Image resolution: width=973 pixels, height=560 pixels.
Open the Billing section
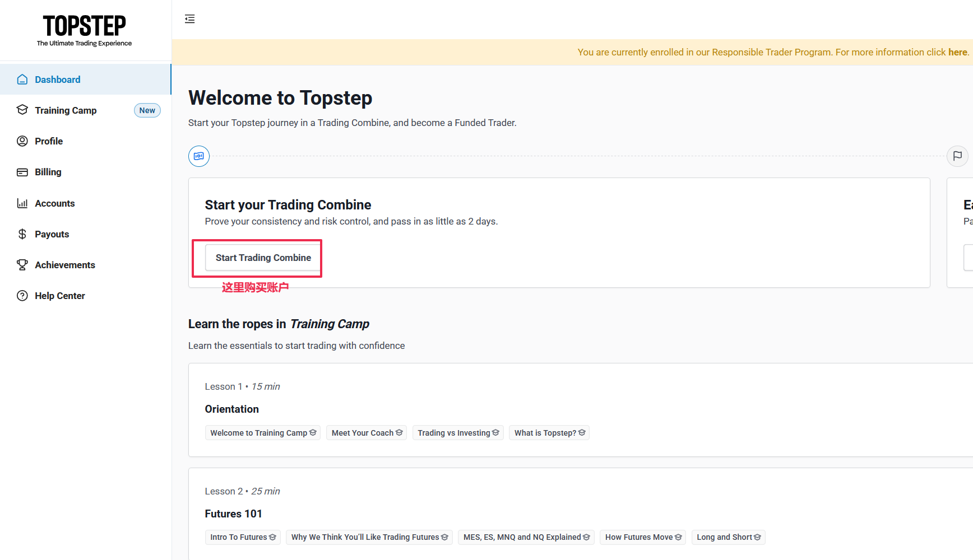(85, 172)
